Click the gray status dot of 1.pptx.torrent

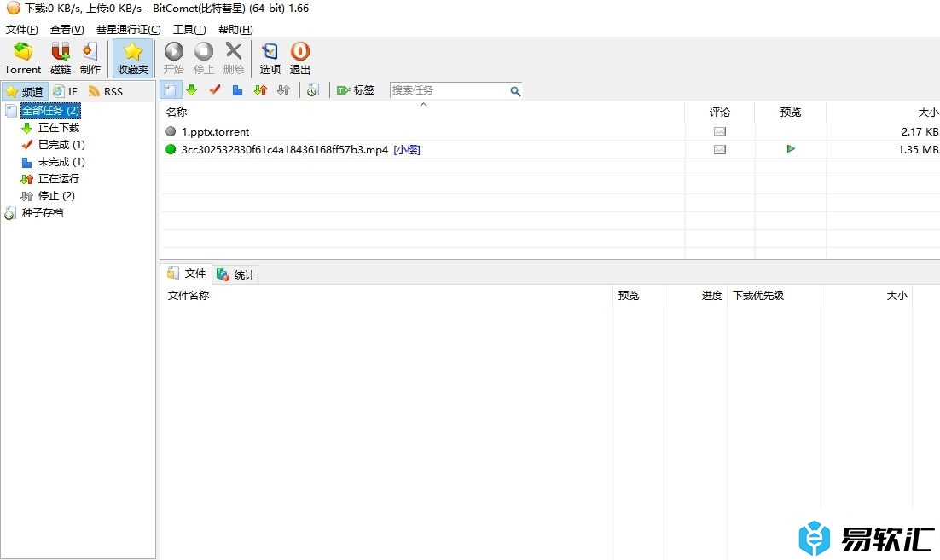(x=171, y=131)
